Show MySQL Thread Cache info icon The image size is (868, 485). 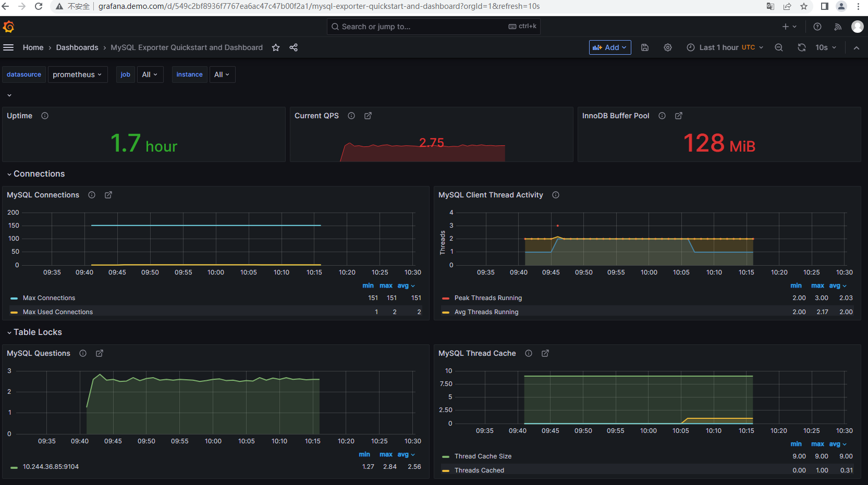coord(529,353)
